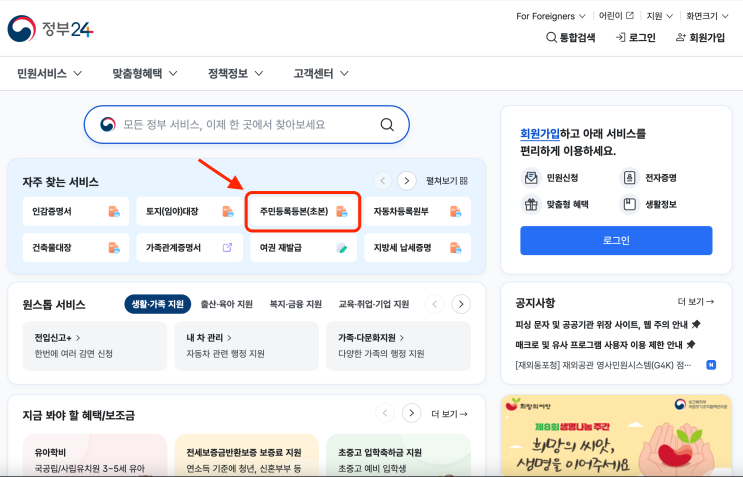Open the 희망의 씨앗 banner
Viewport: 743px width, 477px height.
(x=616, y=436)
